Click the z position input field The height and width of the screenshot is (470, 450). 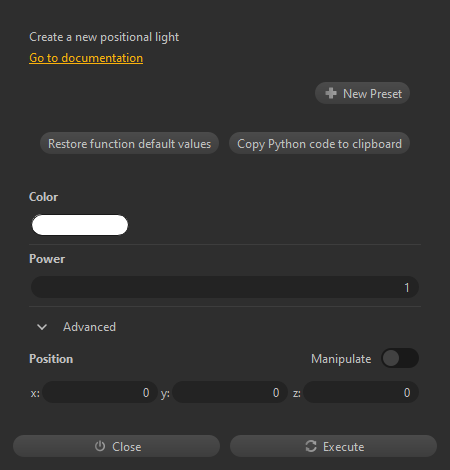[x=361, y=392]
